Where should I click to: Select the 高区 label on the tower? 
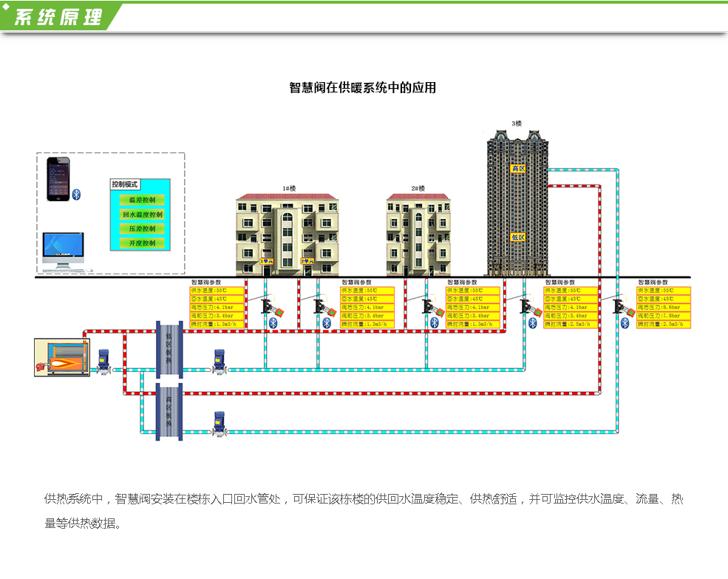coord(518,169)
